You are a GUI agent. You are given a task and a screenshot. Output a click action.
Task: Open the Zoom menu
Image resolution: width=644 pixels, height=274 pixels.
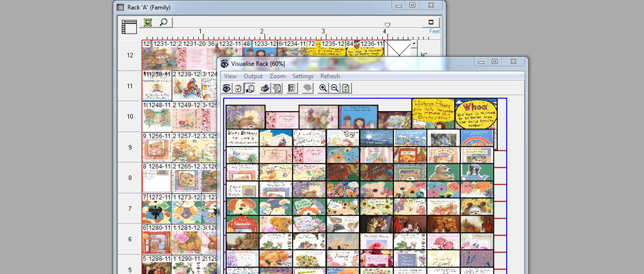click(277, 76)
